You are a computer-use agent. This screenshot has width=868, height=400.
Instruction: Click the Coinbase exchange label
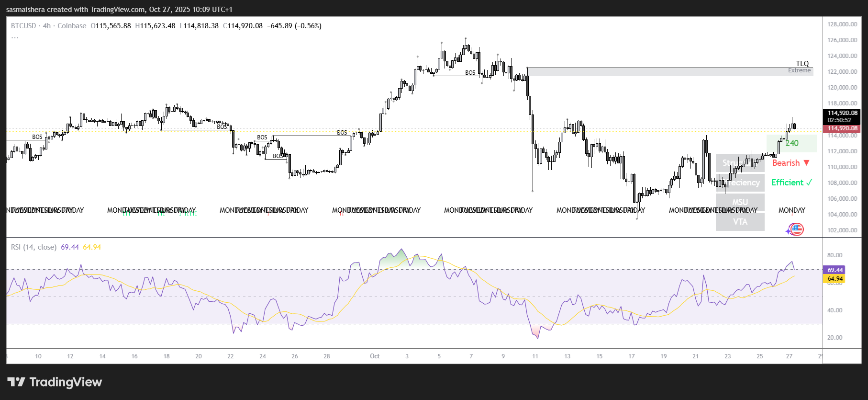(72, 26)
